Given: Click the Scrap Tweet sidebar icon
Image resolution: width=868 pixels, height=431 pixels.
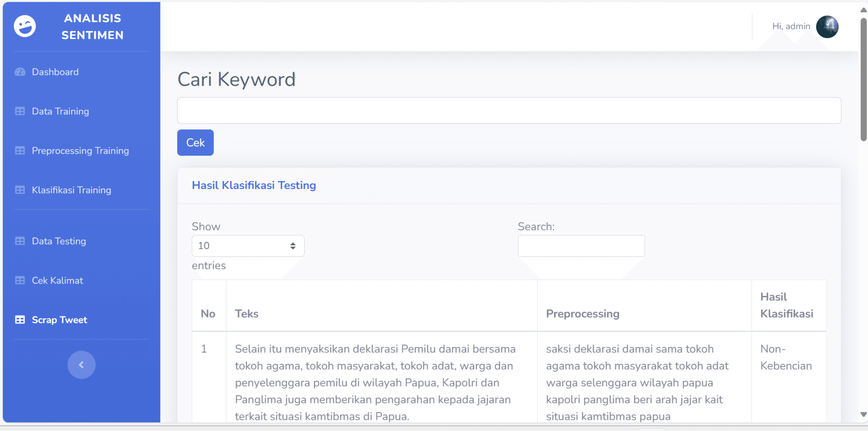Looking at the screenshot, I should (20, 319).
